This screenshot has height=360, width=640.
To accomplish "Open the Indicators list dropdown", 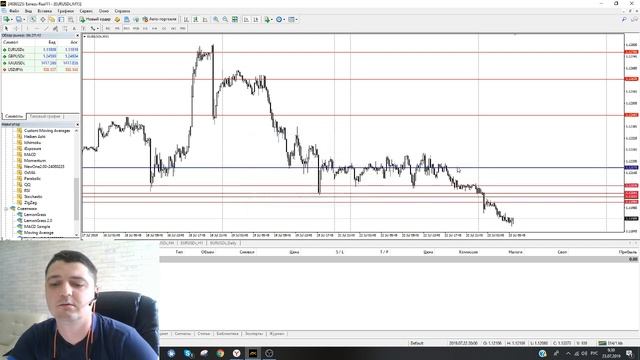I will click(x=268, y=19).
